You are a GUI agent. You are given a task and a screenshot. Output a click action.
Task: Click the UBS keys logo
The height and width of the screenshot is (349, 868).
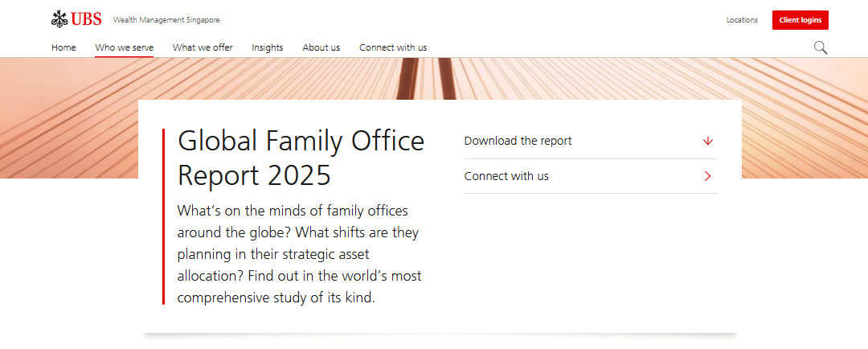pyautogui.click(x=59, y=18)
